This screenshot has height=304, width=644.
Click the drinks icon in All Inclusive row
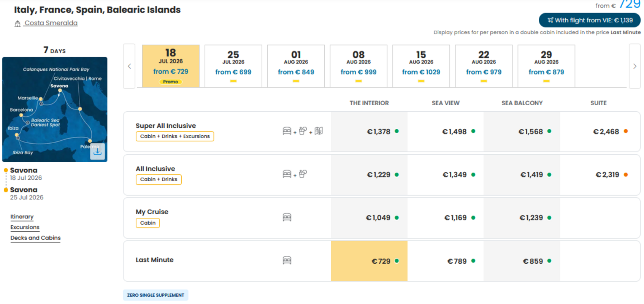303,174
